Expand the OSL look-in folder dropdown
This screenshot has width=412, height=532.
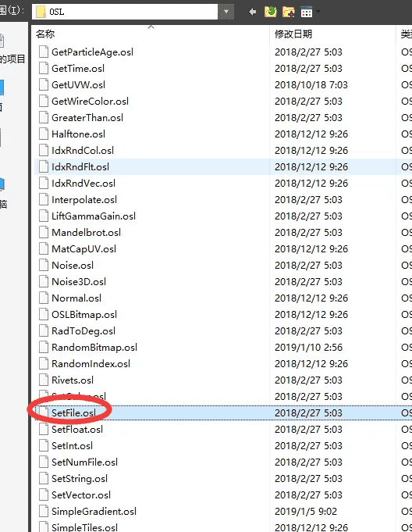click(226, 12)
